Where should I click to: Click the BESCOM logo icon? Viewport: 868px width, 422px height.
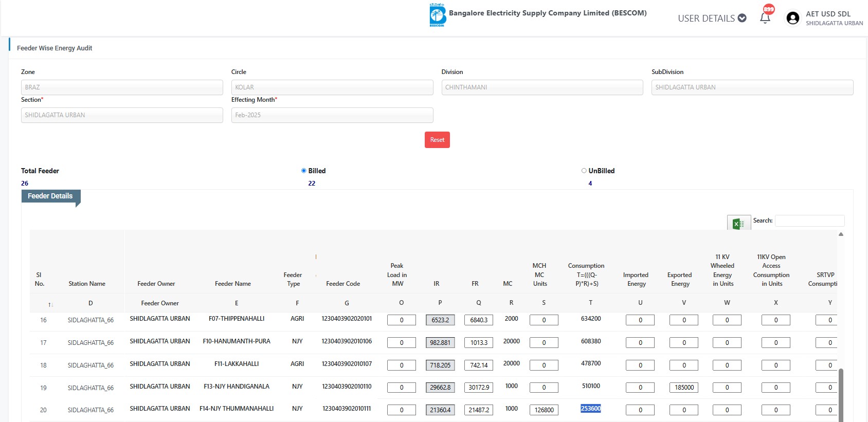tap(437, 15)
